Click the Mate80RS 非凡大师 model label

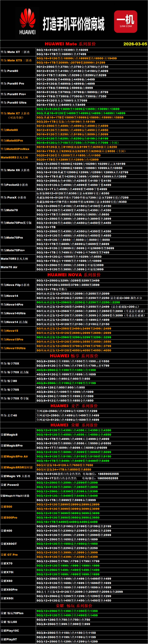coord(14,157)
